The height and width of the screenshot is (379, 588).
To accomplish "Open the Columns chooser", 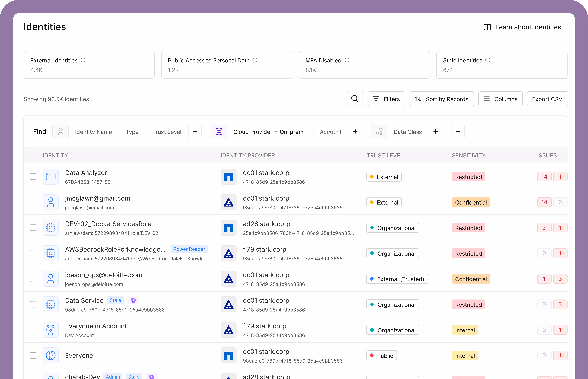I will (500, 99).
